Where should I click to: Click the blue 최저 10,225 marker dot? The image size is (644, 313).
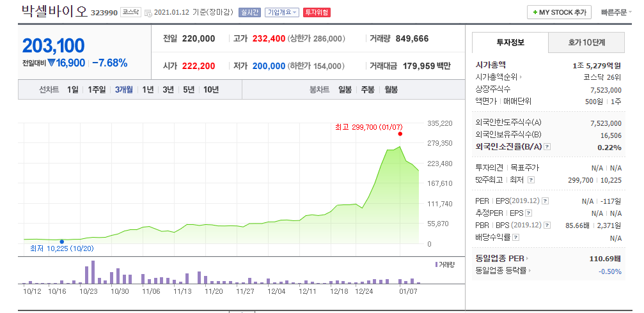tap(61, 241)
